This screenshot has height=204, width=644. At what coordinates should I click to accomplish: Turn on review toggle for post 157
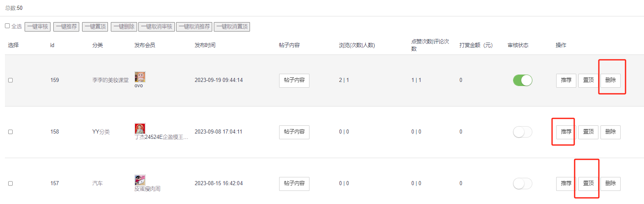pos(523,184)
